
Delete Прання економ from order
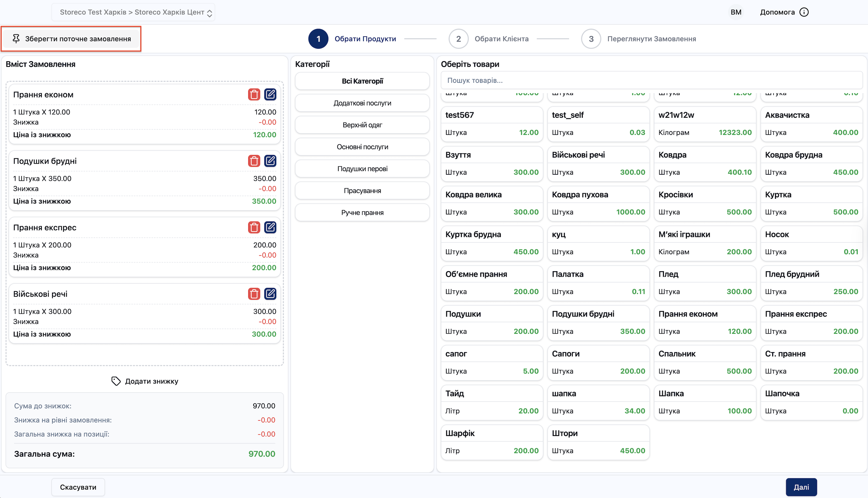[254, 94]
